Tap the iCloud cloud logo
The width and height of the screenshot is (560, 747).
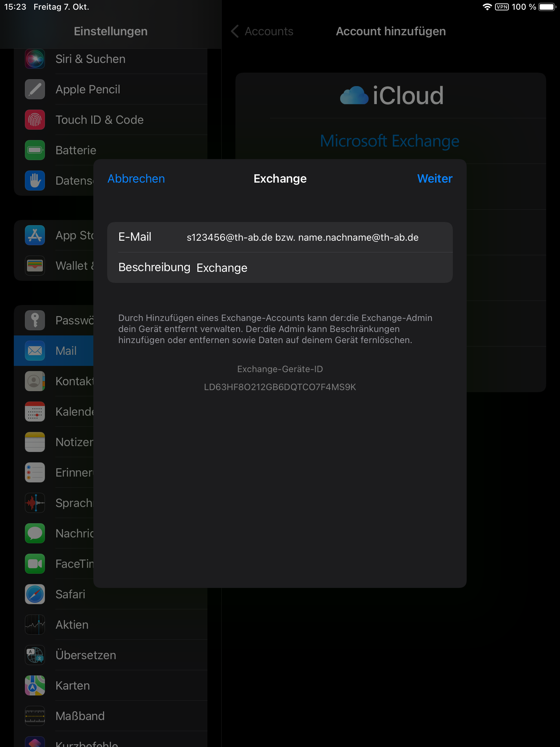tap(354, 95)
